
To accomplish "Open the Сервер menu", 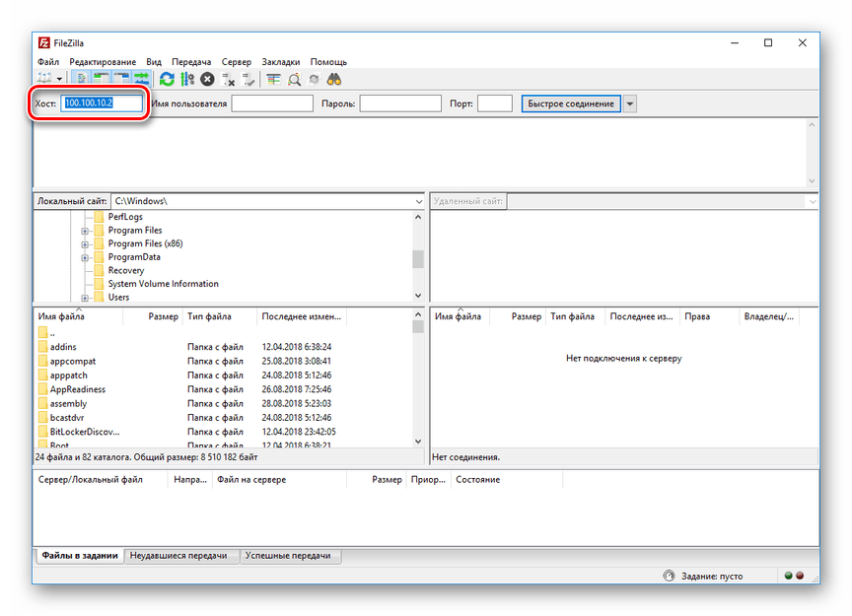I will [236, 61].
